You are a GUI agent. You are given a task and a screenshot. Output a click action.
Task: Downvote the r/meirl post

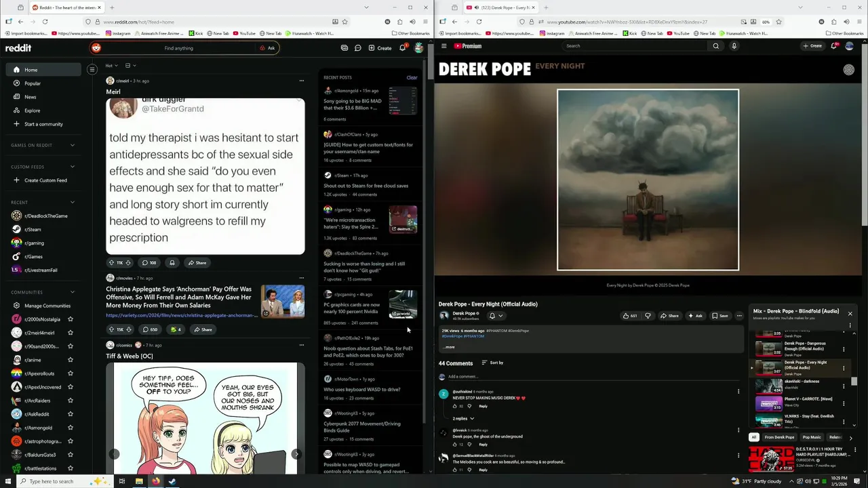pyautogui.click(x=128, y=263)
